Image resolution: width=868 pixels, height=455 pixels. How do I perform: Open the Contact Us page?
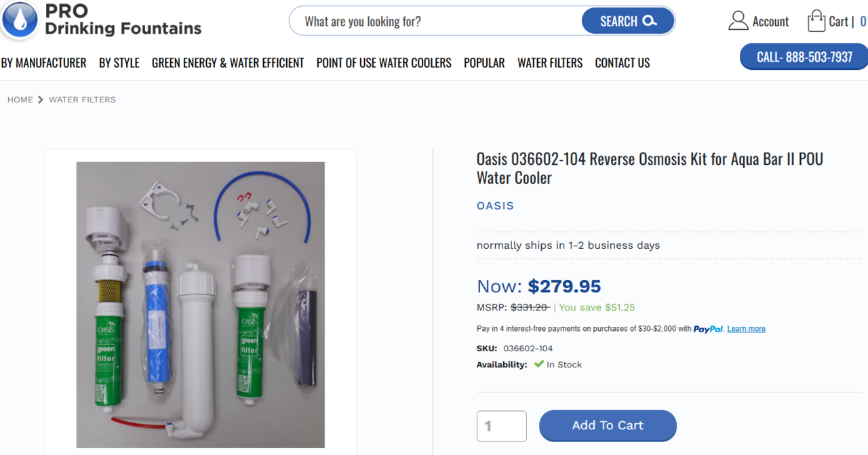point(623,63)
